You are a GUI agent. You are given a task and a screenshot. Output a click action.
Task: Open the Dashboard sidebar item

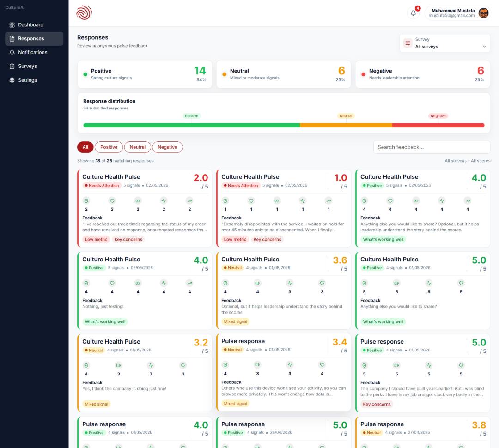34,25
